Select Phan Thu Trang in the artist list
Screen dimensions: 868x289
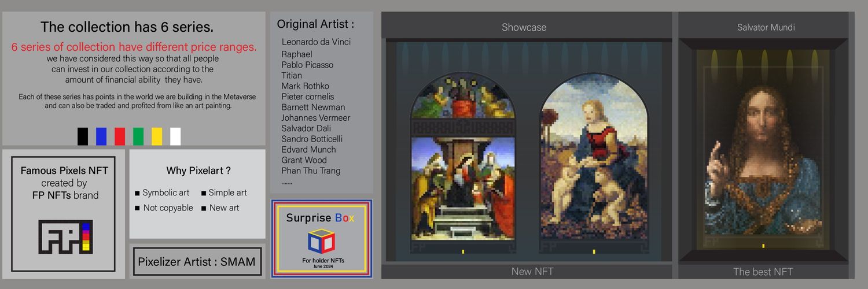[311, 171]
